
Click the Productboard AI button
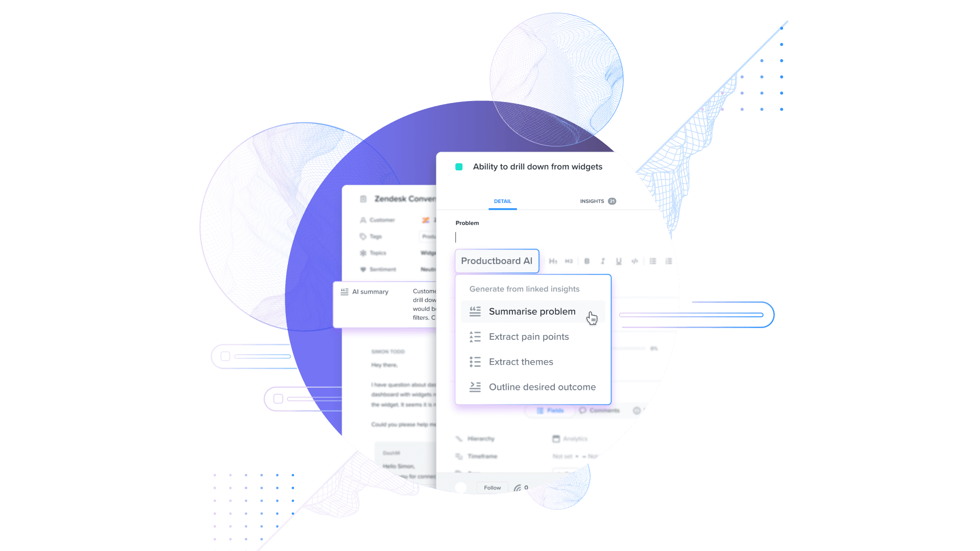point(497,261)
